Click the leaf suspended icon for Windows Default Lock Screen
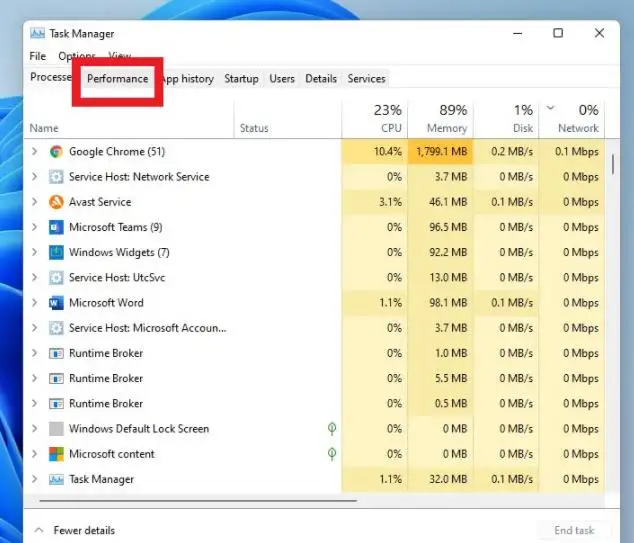 pos(332,429)
